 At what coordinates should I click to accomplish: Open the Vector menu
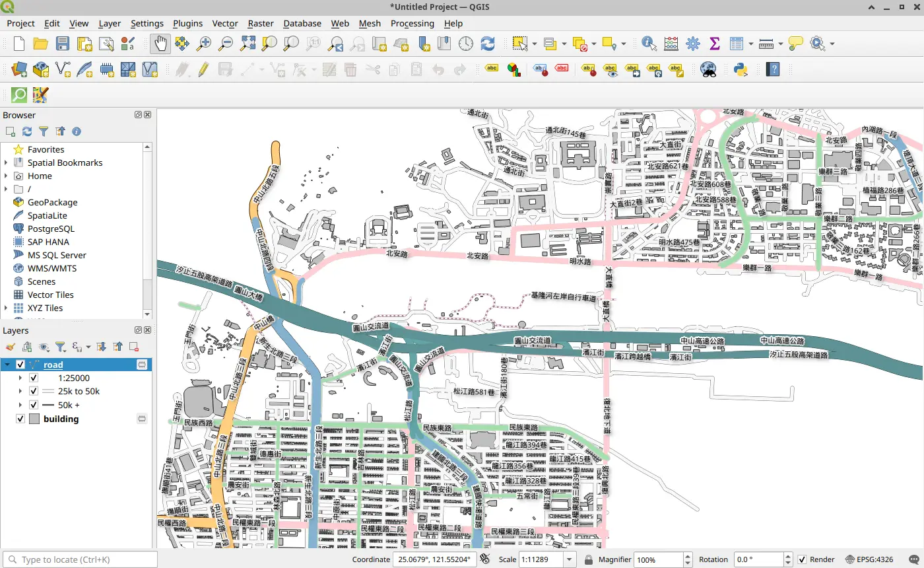[x=224, y=23]
